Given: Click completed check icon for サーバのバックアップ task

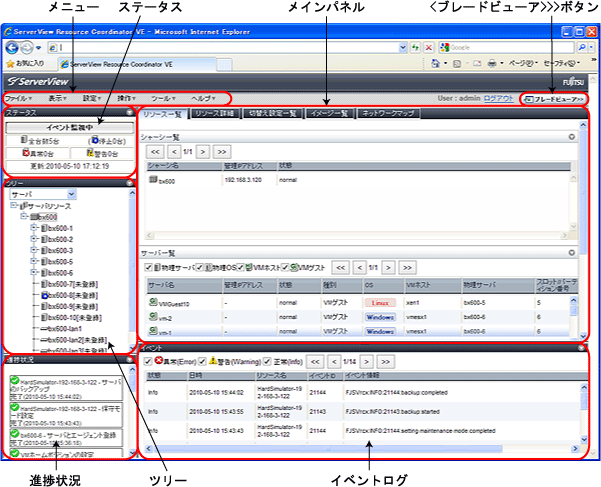Looking at the screenshot, I should tap(15, 380).
